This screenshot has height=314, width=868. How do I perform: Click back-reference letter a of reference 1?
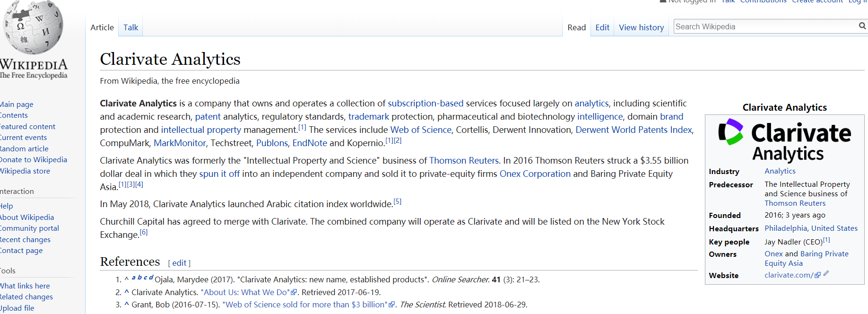click(x=134, y=278)
